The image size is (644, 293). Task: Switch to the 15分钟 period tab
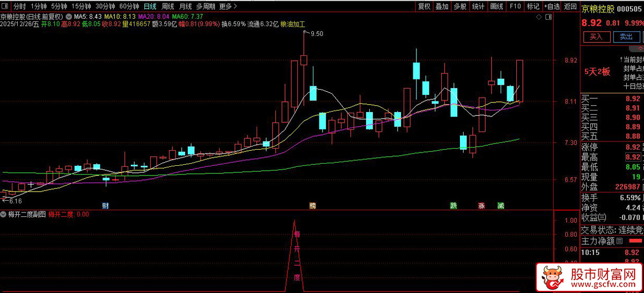(81, 6)
